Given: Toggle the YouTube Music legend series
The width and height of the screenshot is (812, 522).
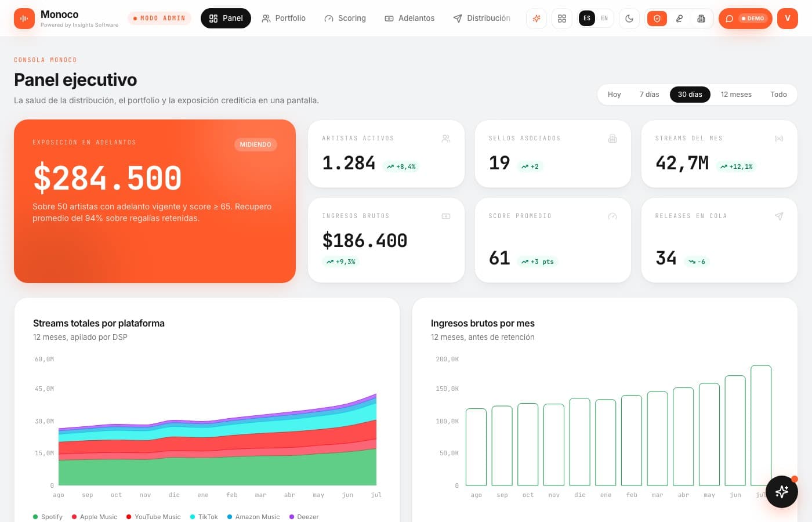Looking at the screenshot, I should click(x=154, y=517).
